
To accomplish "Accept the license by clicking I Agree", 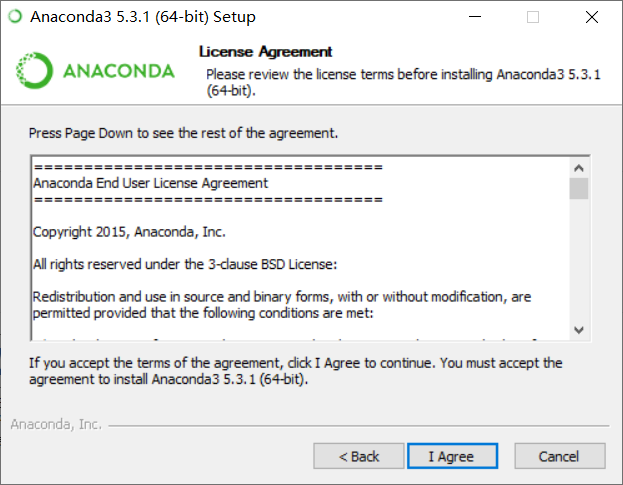I will 451,456.
